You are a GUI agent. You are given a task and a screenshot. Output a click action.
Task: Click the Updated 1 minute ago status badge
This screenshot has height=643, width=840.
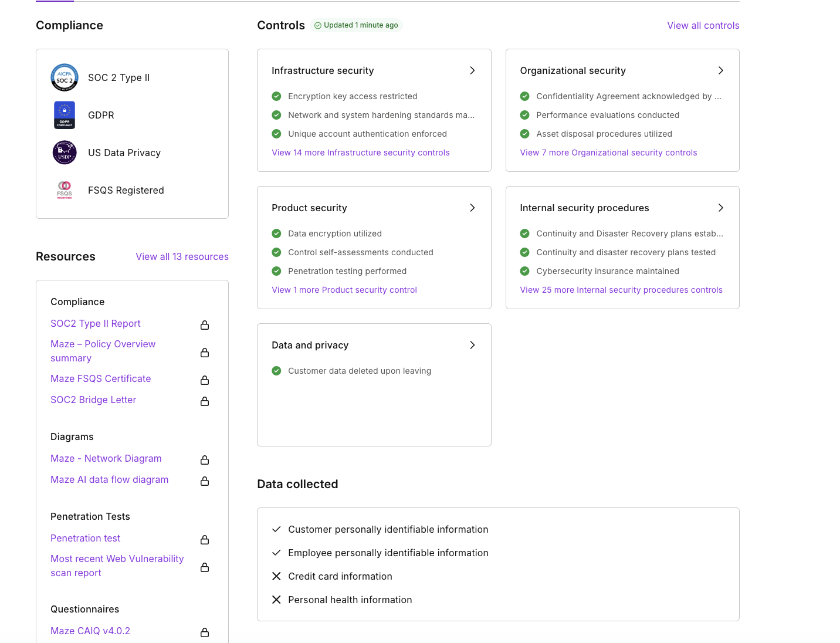click(356, 25)
